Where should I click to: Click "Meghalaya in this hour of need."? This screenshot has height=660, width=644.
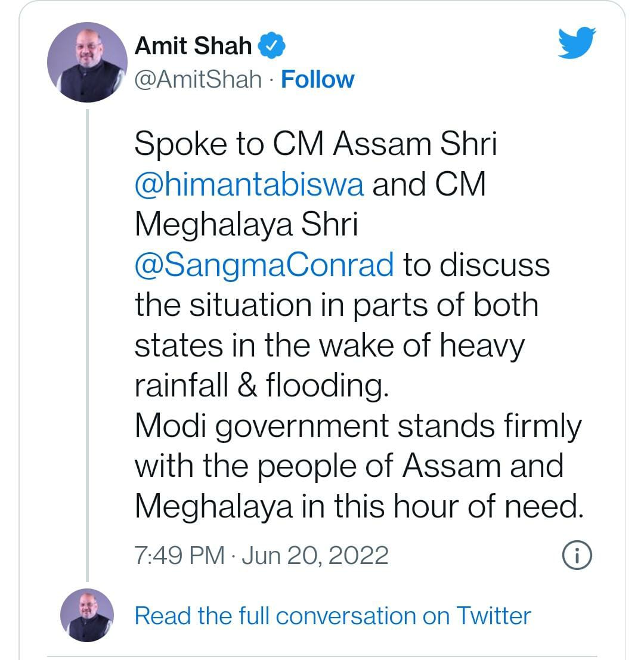(358, 507)
